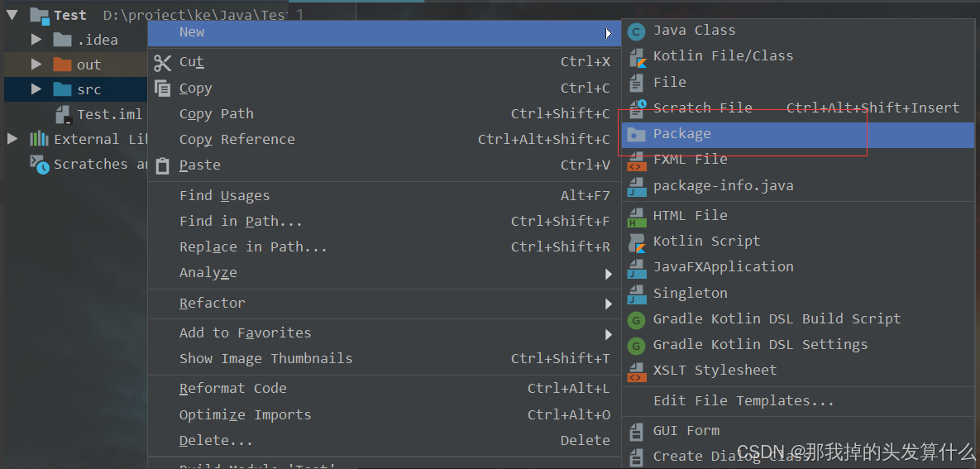Click the GUI Form icon
Image resolution: width=980 pixels, height=469 pixels.
(x=636, y=432)
